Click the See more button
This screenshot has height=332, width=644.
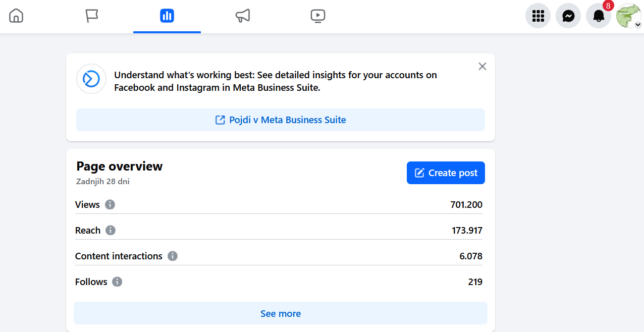281,313
